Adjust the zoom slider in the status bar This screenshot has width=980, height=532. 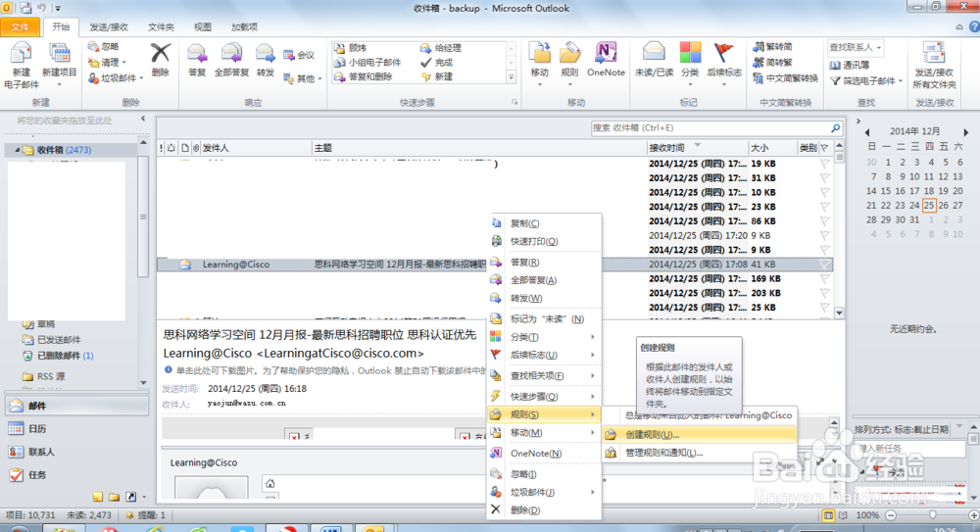coord(933,515)
